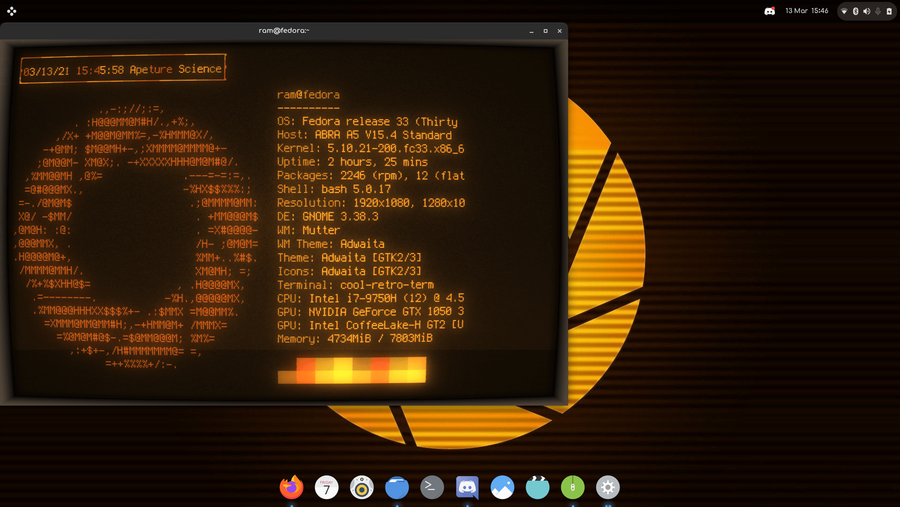900x507 pixels.
Task: Open Settings gear in the dock
Action: pyautogui.click(x=607, y=487)
